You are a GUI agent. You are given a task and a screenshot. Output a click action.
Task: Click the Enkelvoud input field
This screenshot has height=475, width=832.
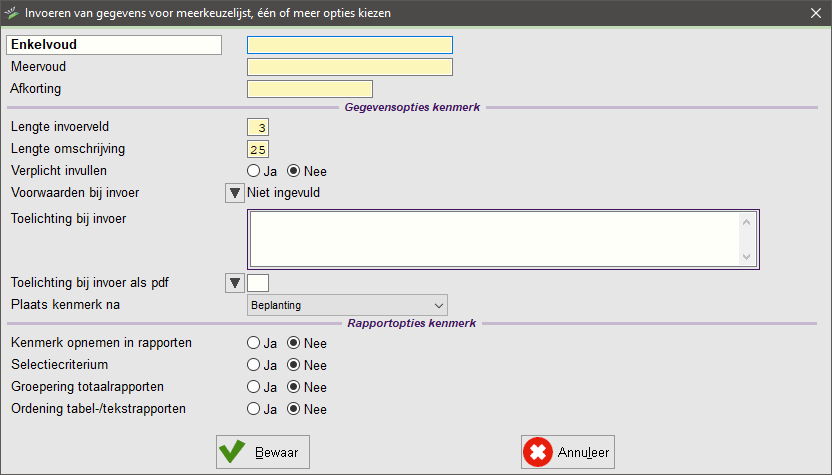[x=349, y=45]
